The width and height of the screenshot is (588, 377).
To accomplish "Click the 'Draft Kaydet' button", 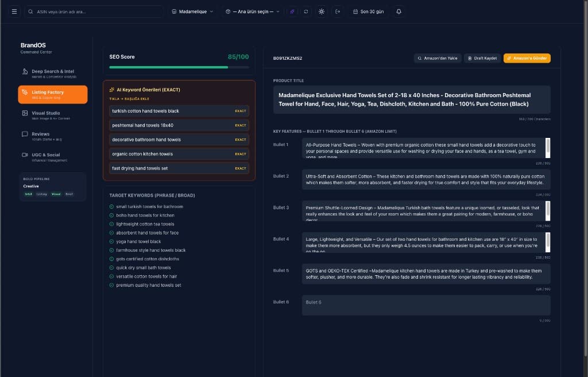I will pos(482,58).
